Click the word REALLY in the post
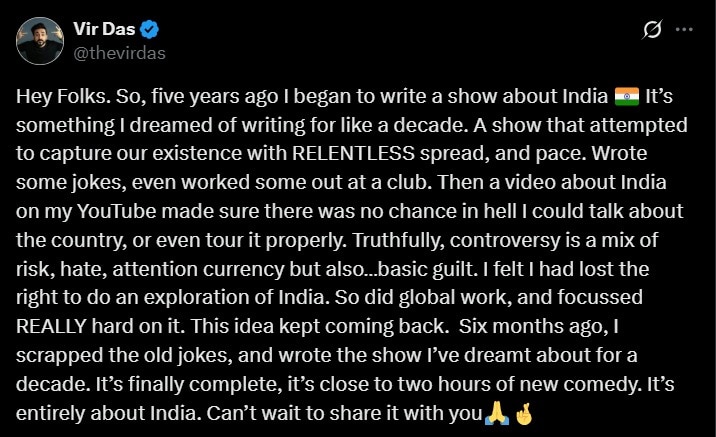Screen dimensions: 716x437 click(51, 326)
